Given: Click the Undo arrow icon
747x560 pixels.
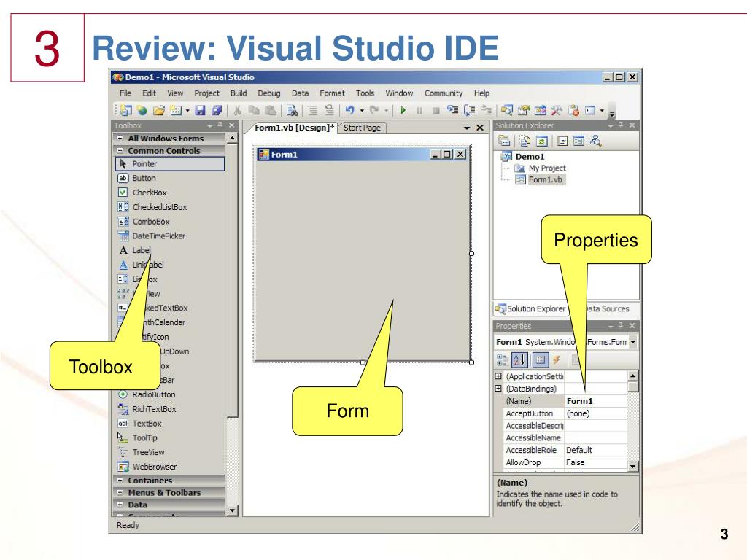Looking at the screenshot, I should 350,110.
